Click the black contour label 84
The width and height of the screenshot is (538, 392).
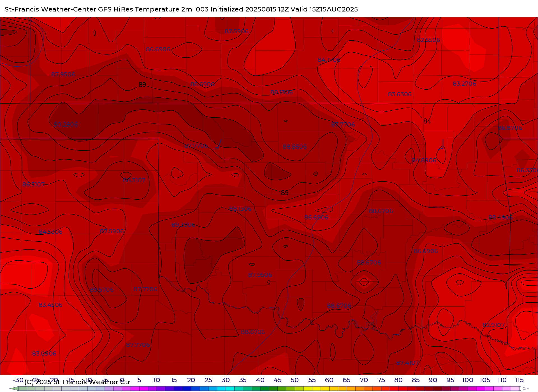(x=427, y=121)
